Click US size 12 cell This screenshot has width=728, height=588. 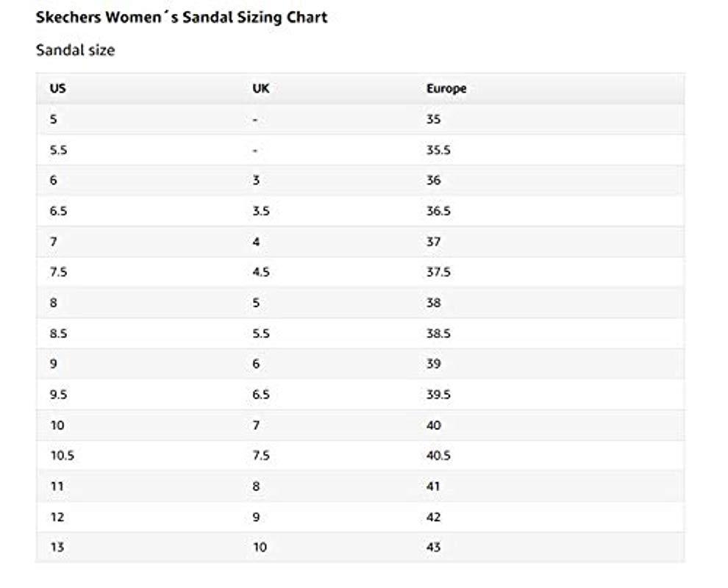57,517
